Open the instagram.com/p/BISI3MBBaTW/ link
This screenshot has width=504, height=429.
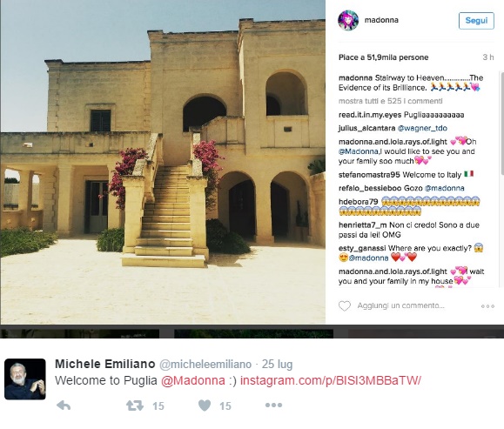(331, 380)
